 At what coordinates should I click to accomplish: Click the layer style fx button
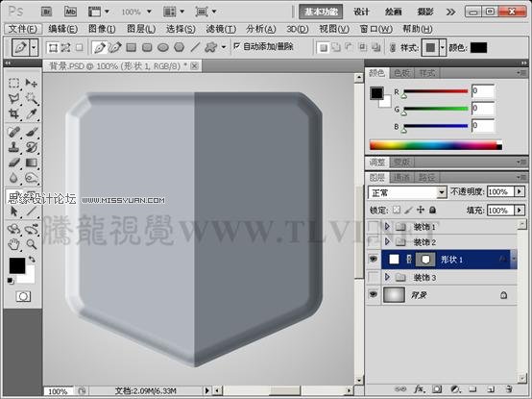[419, 388]
